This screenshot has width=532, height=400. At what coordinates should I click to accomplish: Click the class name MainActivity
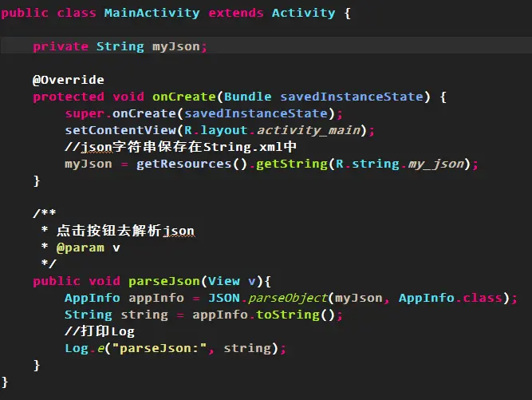pyautogui.click(x=152, y=14)
